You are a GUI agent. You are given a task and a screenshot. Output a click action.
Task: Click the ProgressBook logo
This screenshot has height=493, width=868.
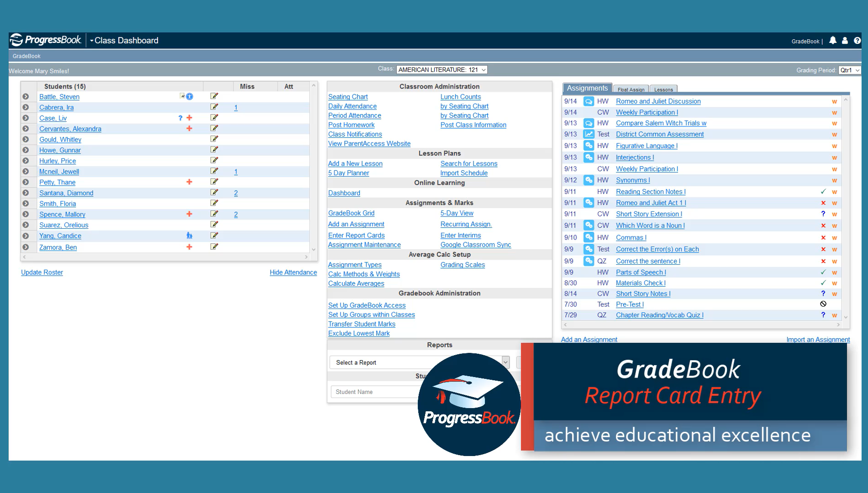coord(46,40)
